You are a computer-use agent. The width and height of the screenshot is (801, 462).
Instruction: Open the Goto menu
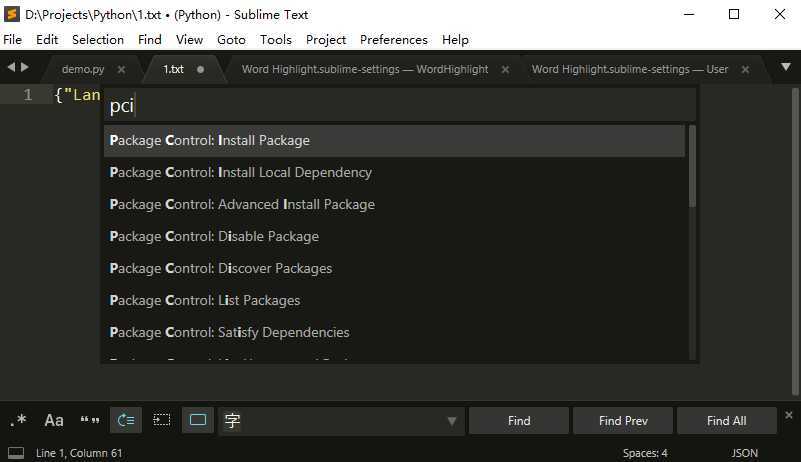tap(231, 40)
